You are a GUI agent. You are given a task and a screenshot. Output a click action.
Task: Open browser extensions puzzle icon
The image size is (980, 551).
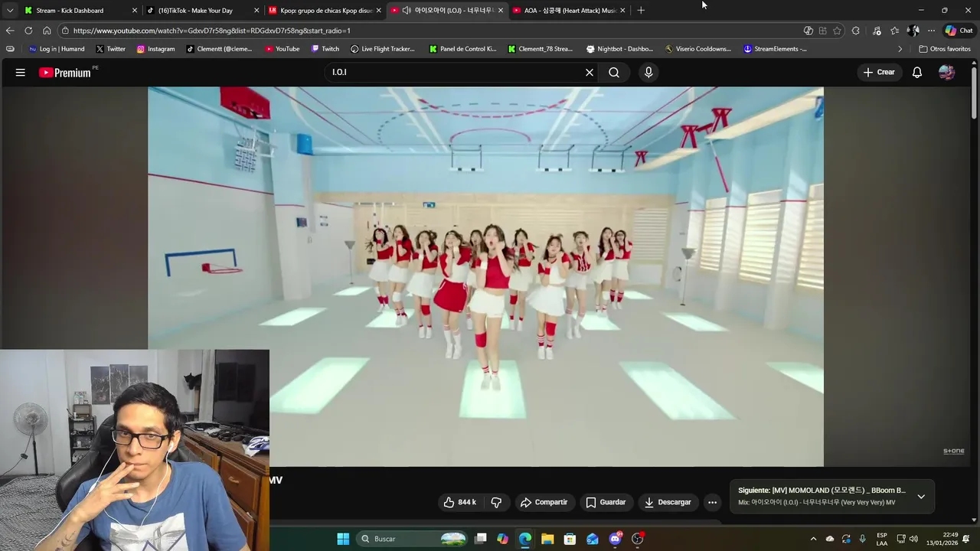point(855,31)
